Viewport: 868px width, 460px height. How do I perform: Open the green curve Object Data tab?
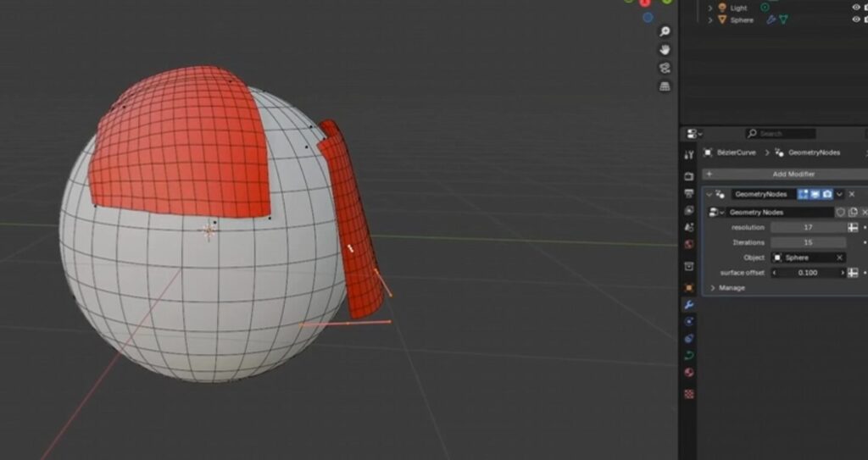click(x=689, y=356)
